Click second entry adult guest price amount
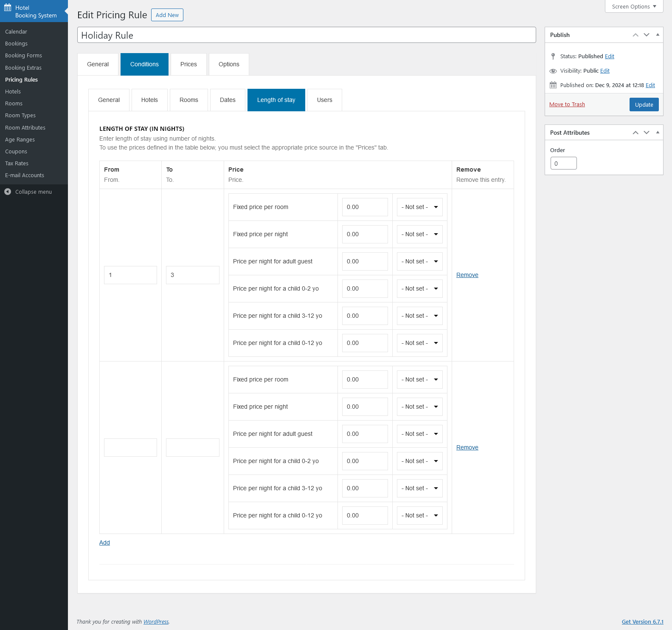Viewport: 672px width, 630px height. (365, 434)
